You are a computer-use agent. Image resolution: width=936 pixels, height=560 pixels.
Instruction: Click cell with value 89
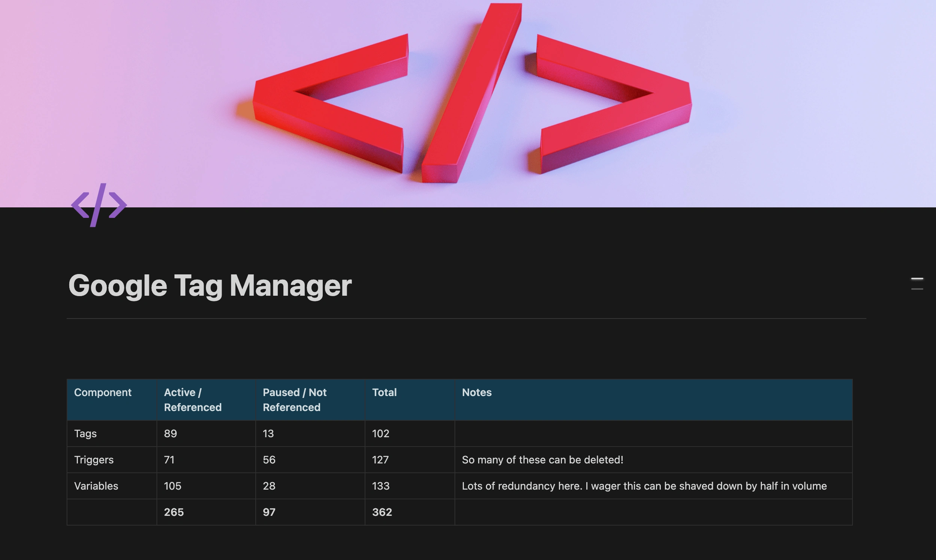click(206, 433)
